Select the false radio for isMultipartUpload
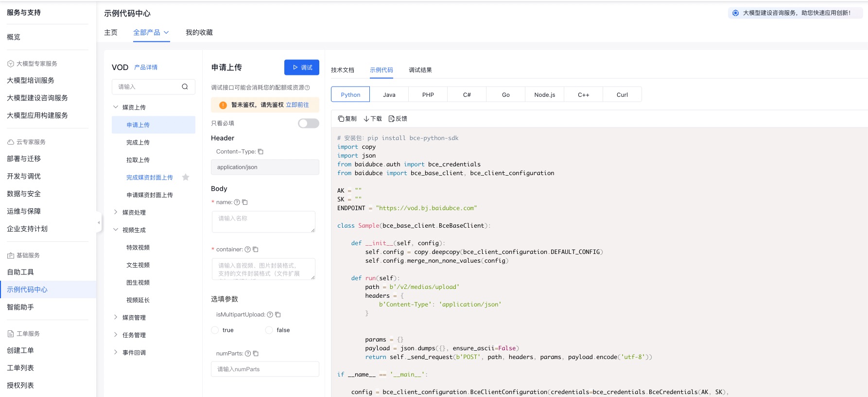 [269, 330]
